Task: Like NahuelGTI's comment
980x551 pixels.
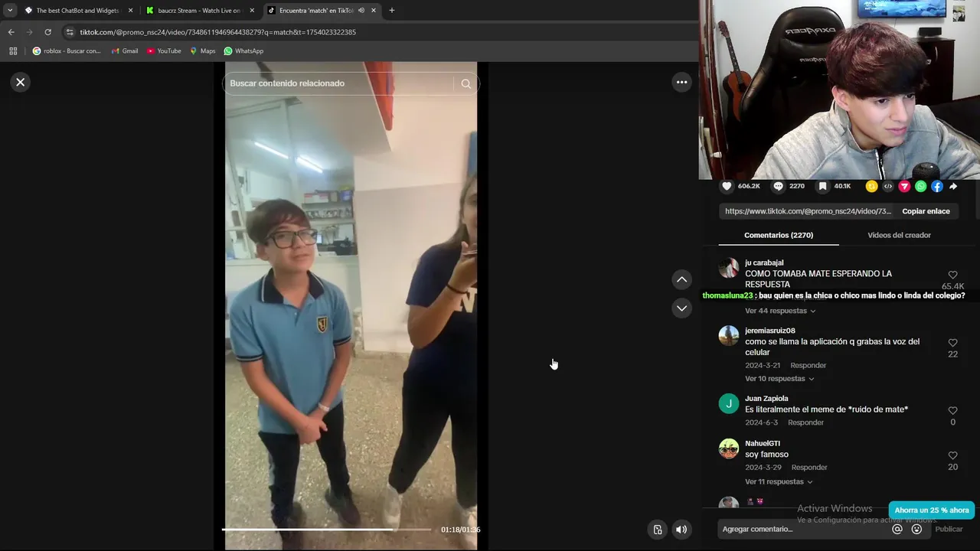Action: (952, 455)
